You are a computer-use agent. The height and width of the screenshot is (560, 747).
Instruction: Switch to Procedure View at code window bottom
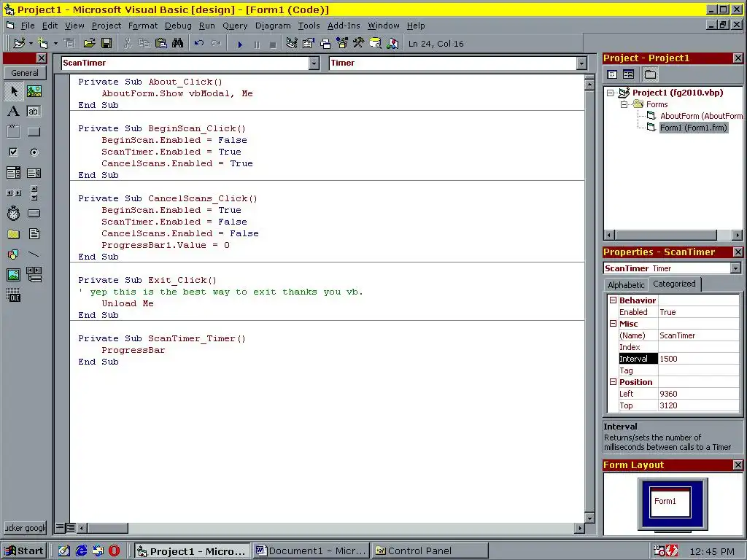(x=60, y=528)
